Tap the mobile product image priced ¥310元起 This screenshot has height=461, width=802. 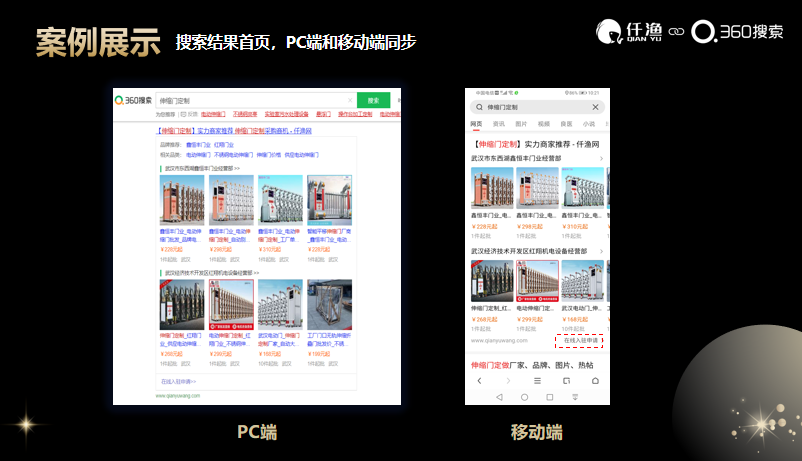(x=583, y=188)
